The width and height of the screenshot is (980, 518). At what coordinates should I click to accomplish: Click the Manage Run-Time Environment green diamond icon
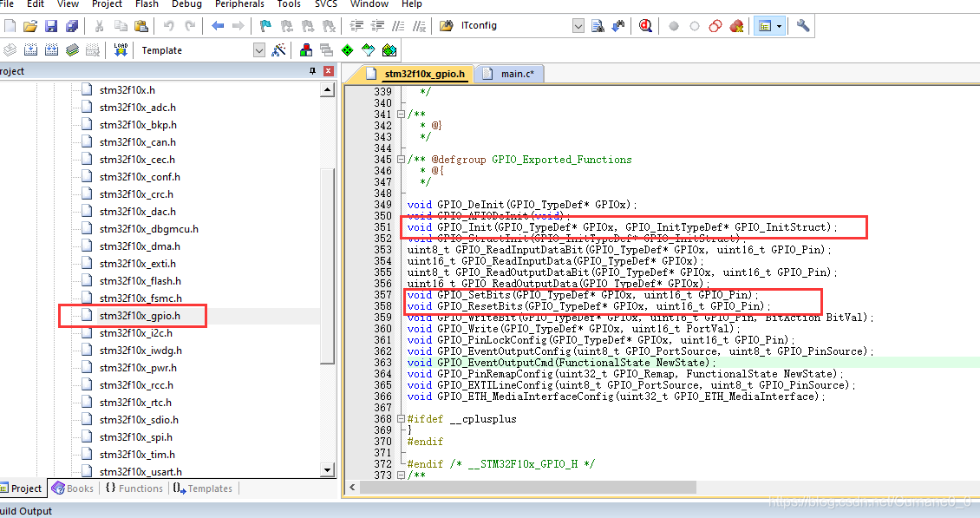348,50
